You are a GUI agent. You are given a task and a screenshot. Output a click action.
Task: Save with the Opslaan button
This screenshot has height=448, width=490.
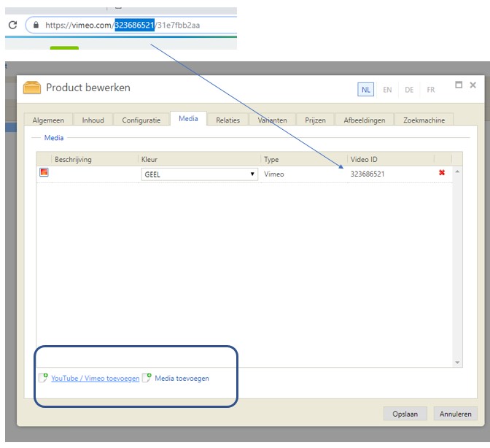[x=405, y=414]
